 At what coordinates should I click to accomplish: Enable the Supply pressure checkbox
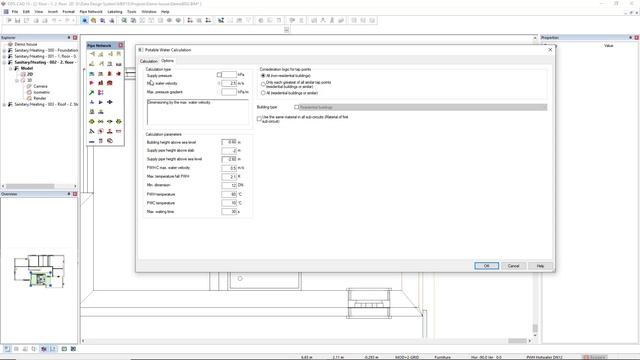point(219,75)
